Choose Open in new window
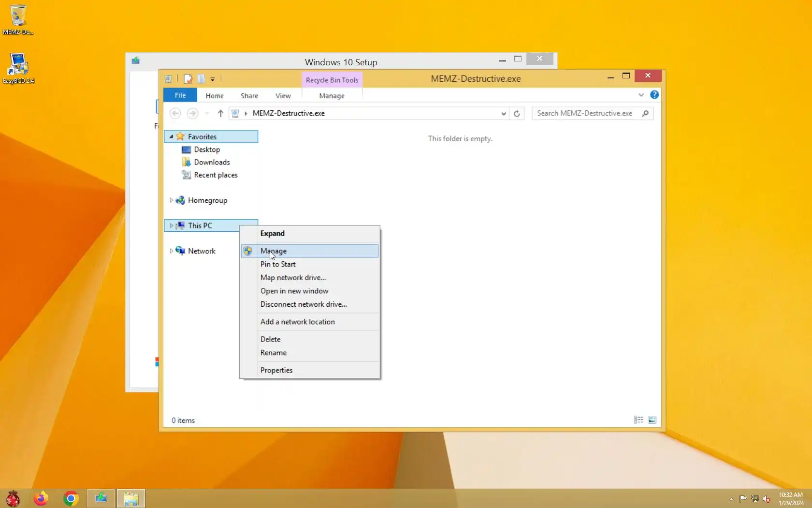Viewport: 812px width, 508px height. [310, 291]
